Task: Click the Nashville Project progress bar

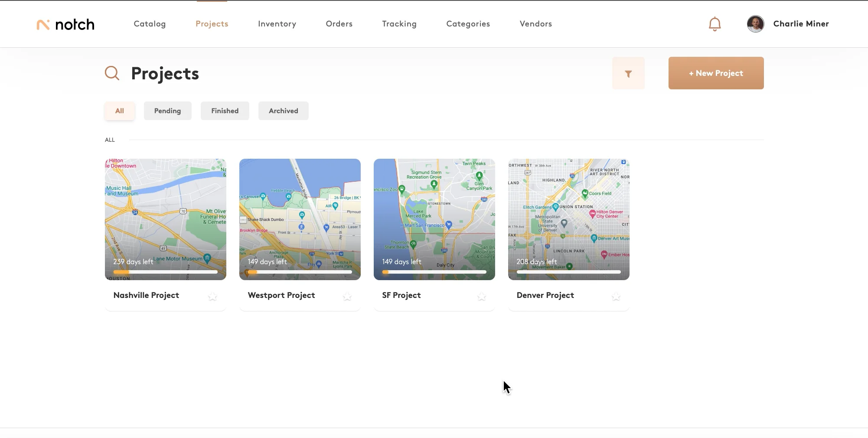Action: point(166,272)
